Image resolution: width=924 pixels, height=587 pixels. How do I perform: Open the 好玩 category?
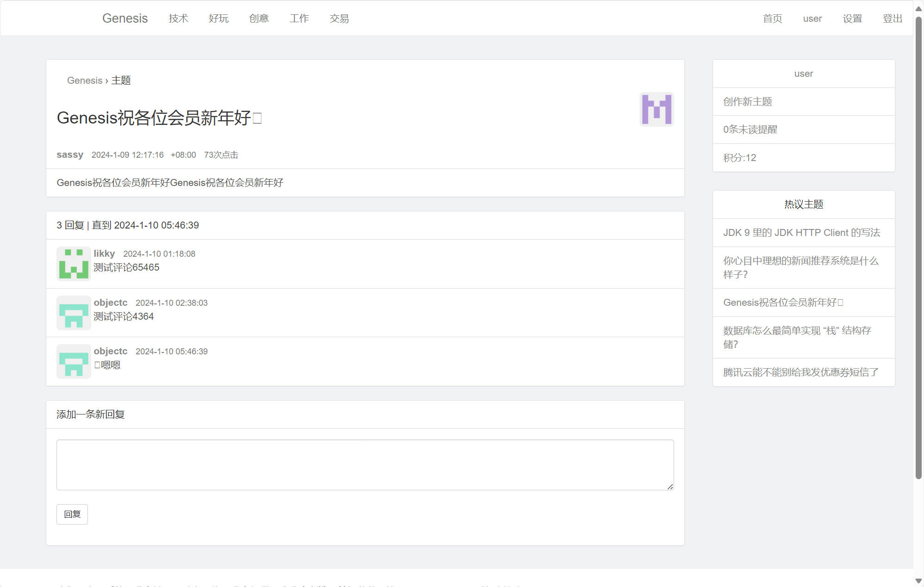click(x=218, y=19)
